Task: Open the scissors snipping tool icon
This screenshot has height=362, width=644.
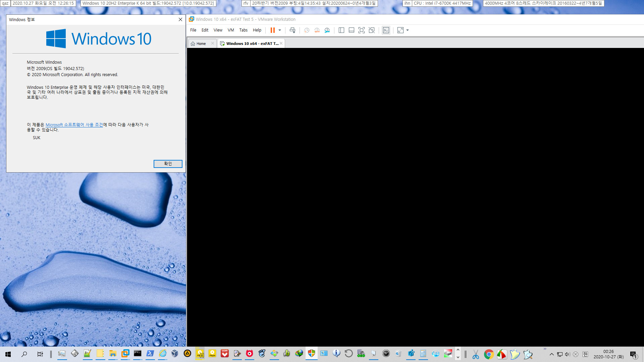Action: tap(476, 354)
